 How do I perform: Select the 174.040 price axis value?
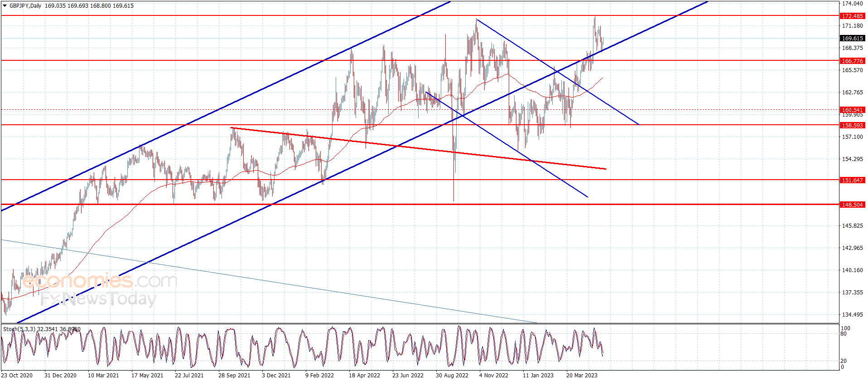click(852, 4)
